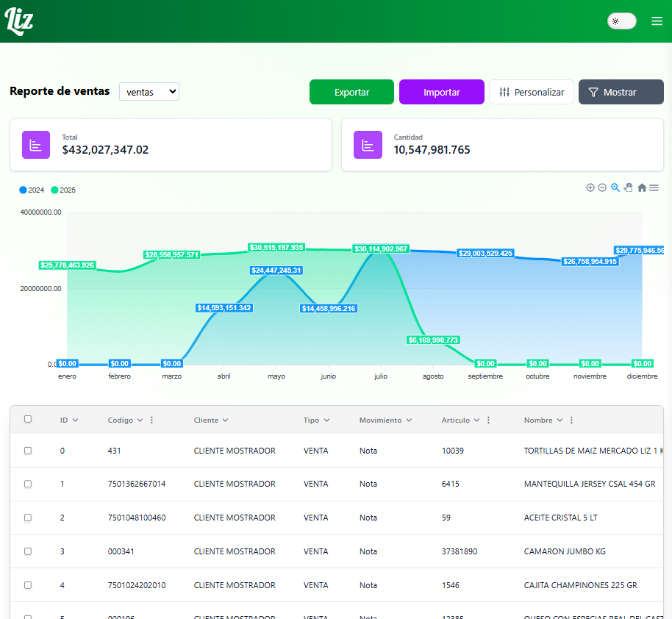Select the checkbox for row ID 3

pyautogui.click(x=28, y=551)
